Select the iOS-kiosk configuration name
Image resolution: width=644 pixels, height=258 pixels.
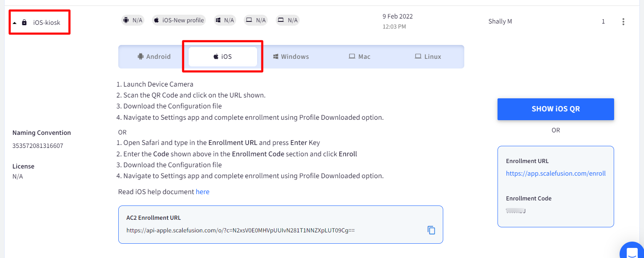point(47,23)
